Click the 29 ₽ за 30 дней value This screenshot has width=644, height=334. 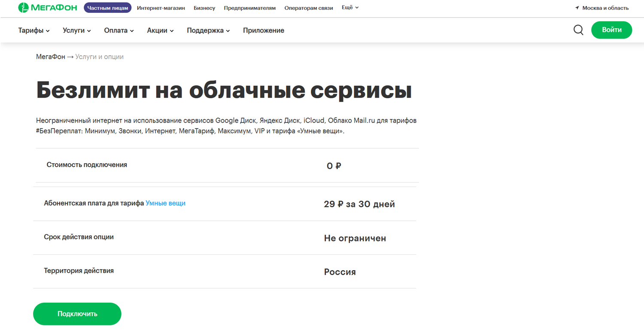[x=359, y=204]
